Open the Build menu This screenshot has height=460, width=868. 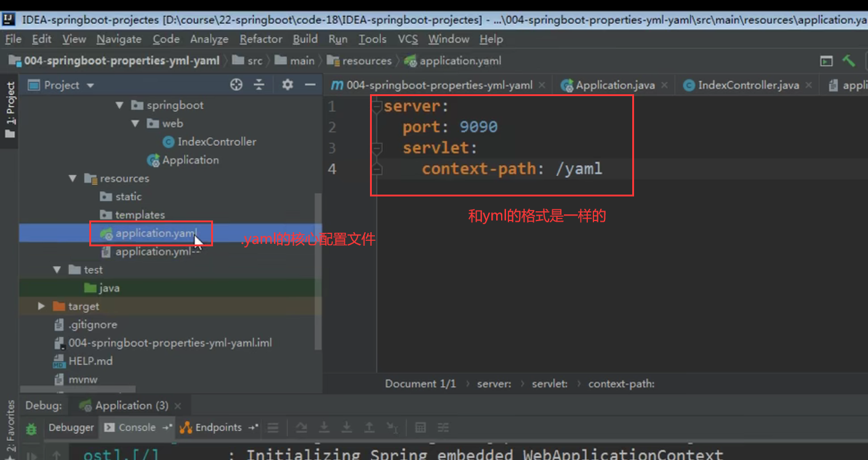(x=305, y=39)
